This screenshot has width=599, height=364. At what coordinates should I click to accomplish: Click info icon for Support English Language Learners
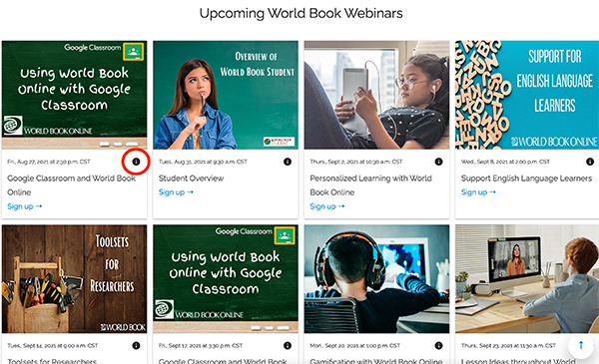[590, 162]
